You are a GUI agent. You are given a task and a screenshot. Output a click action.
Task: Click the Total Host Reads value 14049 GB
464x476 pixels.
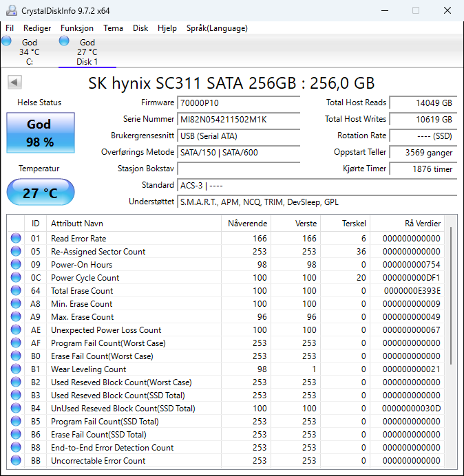(x=423, y=103)
